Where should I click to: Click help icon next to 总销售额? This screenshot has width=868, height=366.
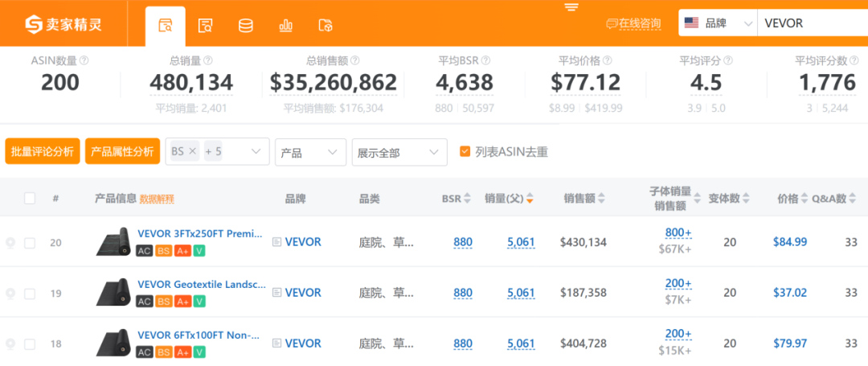click(x=355, y=60)
